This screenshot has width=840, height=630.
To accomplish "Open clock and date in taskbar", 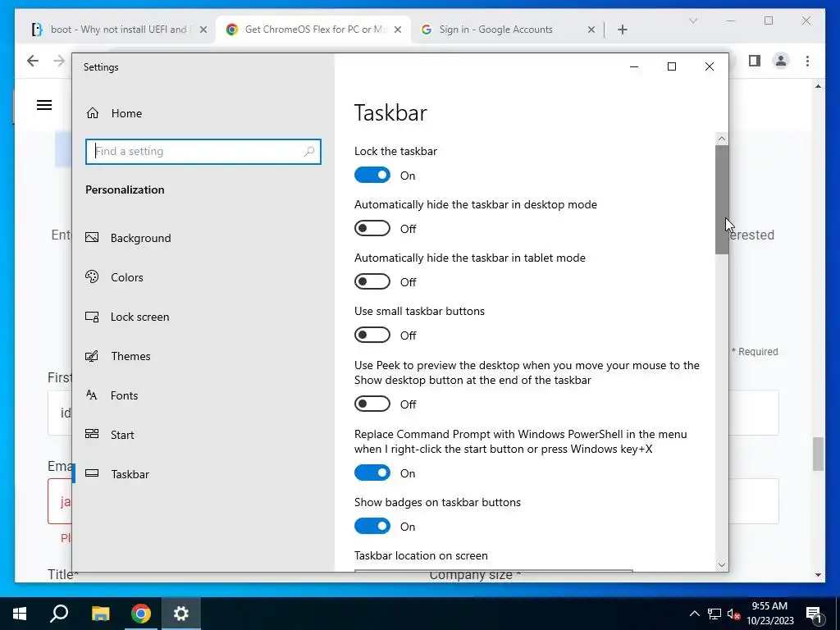I will point(769,614).
